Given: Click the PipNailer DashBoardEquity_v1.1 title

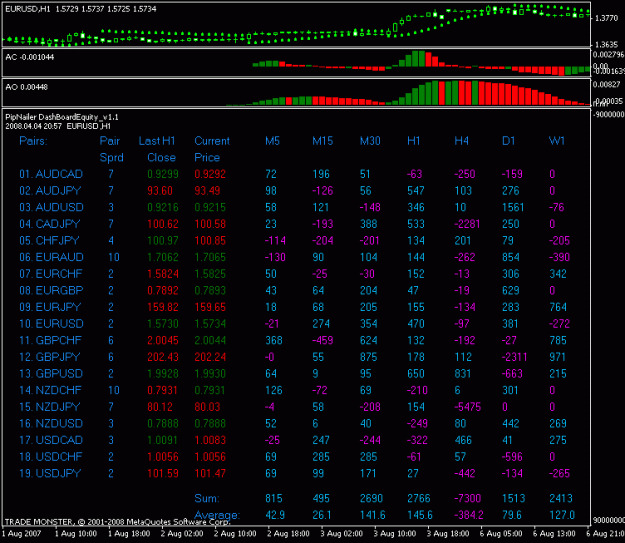Looking at the screenshot, I should pyautogui.click(x=62, y=117).
